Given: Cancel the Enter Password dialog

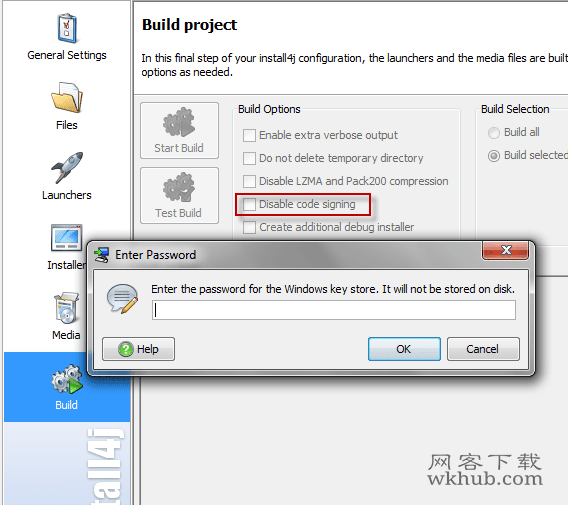Looking at the screenshot, I should click(483, 349).
